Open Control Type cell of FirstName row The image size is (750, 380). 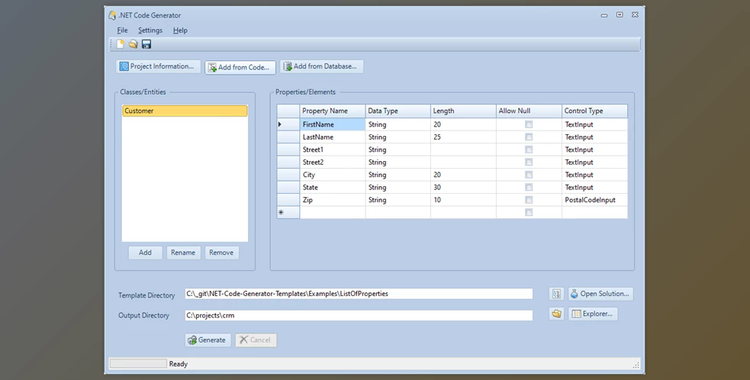coord(595,124)
